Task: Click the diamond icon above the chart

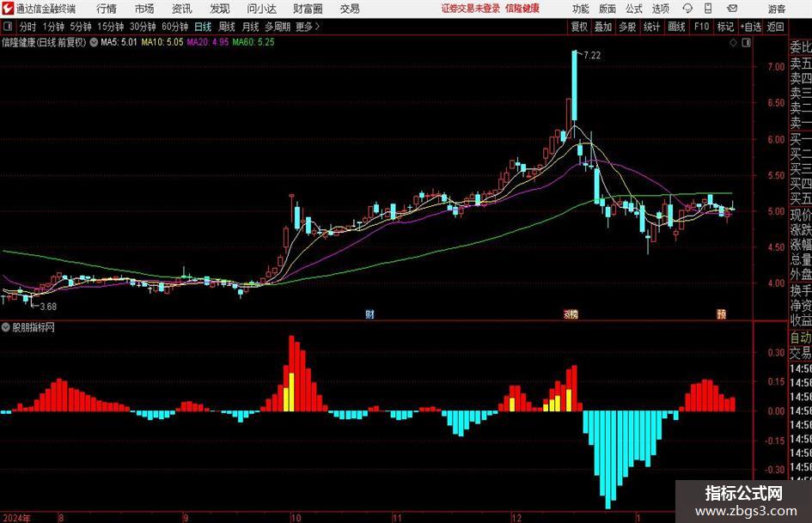Action: [x=733, y=43]
